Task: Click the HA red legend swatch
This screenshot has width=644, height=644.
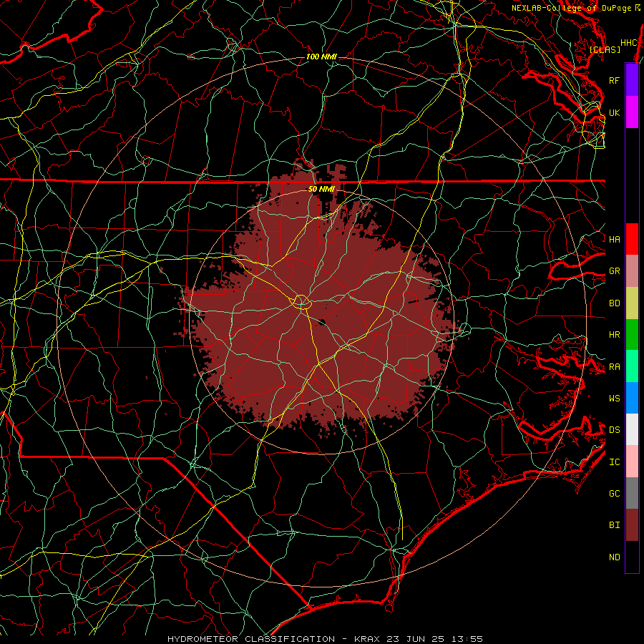Action: click(632, 239)
